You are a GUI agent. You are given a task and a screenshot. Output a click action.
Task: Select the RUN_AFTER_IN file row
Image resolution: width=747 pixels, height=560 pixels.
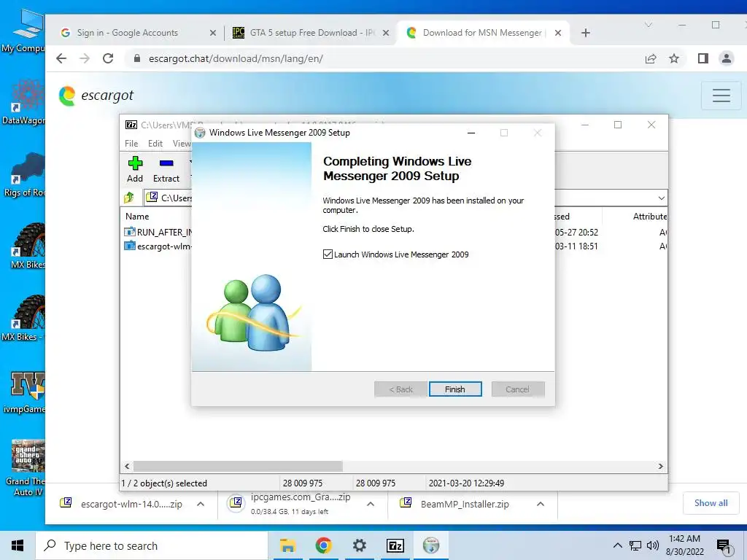click(158, 232)
